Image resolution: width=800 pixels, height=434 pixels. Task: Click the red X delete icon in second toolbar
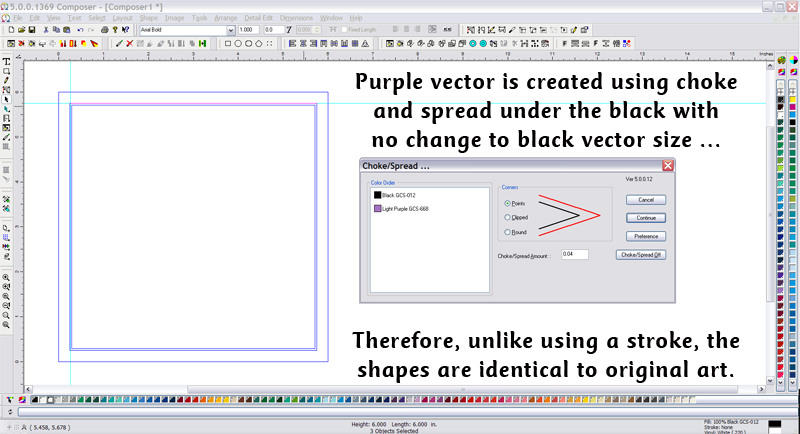pyautogui.click(x=130, y=44)
